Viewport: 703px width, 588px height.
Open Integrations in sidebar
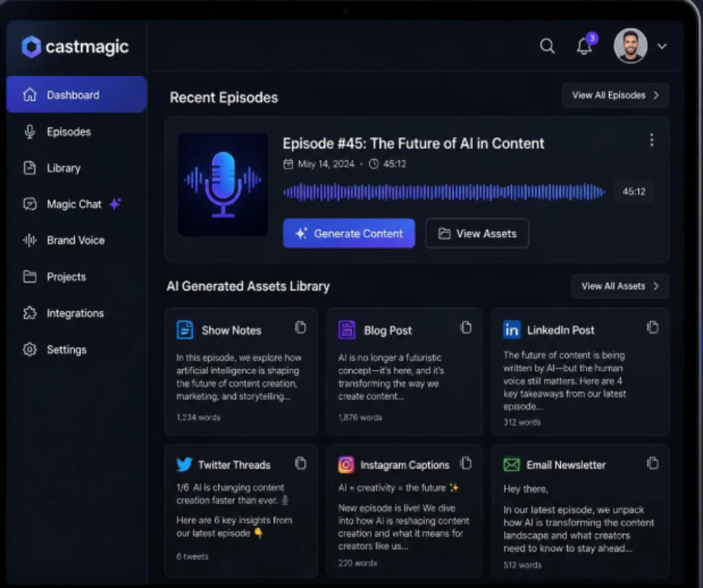click(77, 313)
